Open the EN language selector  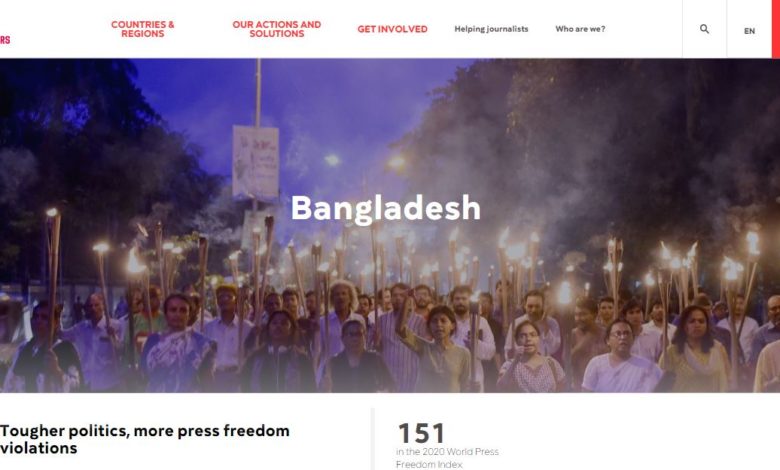click(749, 31)
